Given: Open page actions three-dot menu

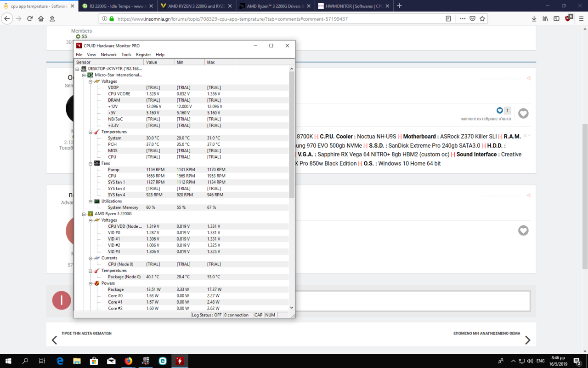Looking at the screenshot, I should pyautogui.click(x=462, y=19).
